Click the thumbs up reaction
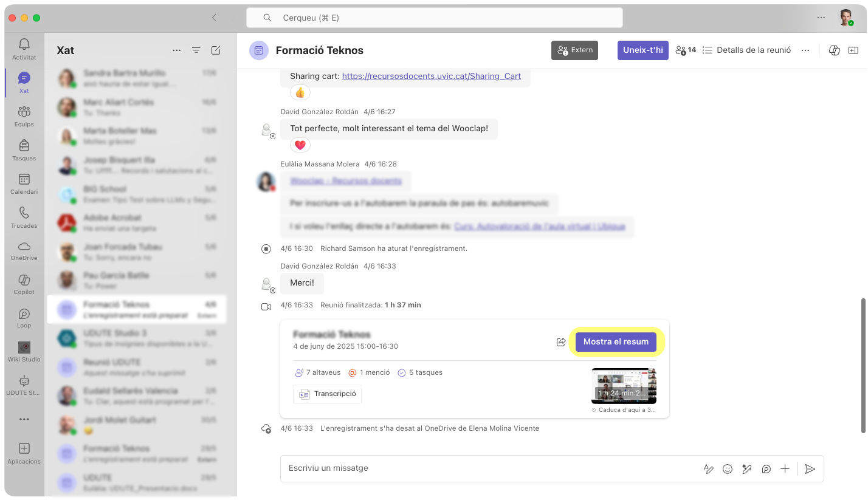 point(300,92)
